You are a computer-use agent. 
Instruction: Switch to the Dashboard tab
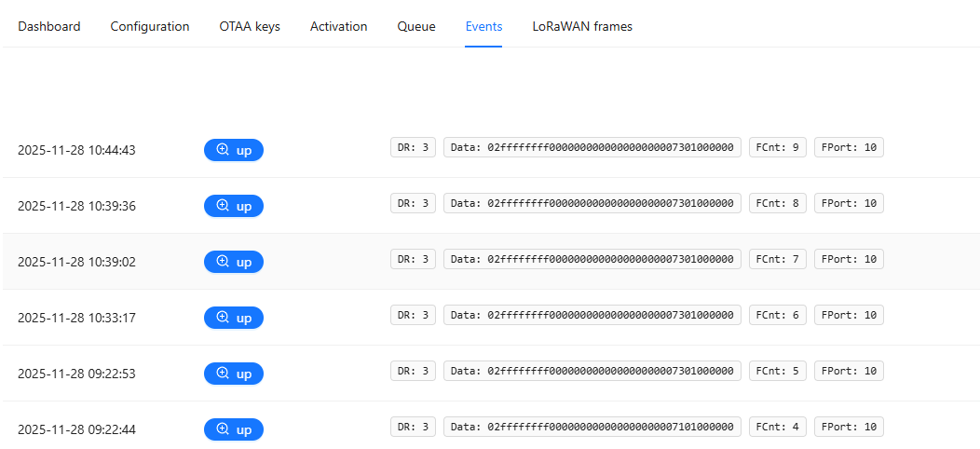(x=49, y=26)
